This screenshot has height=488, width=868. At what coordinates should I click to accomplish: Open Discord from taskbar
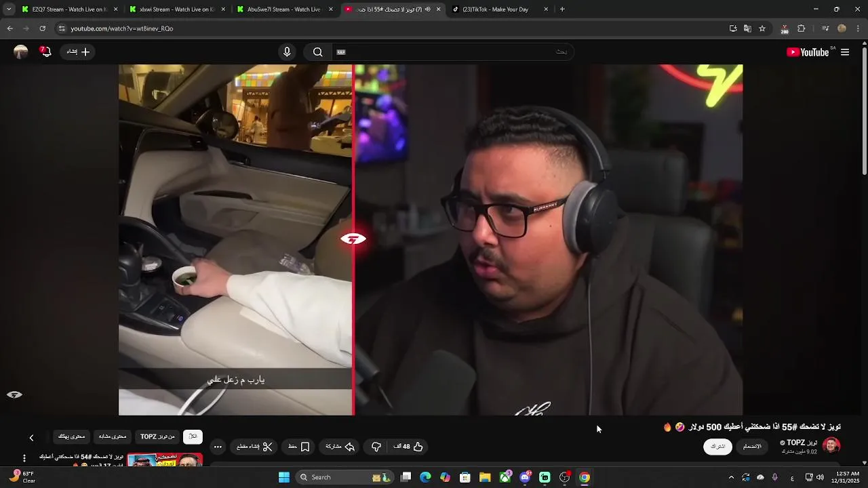525,477
